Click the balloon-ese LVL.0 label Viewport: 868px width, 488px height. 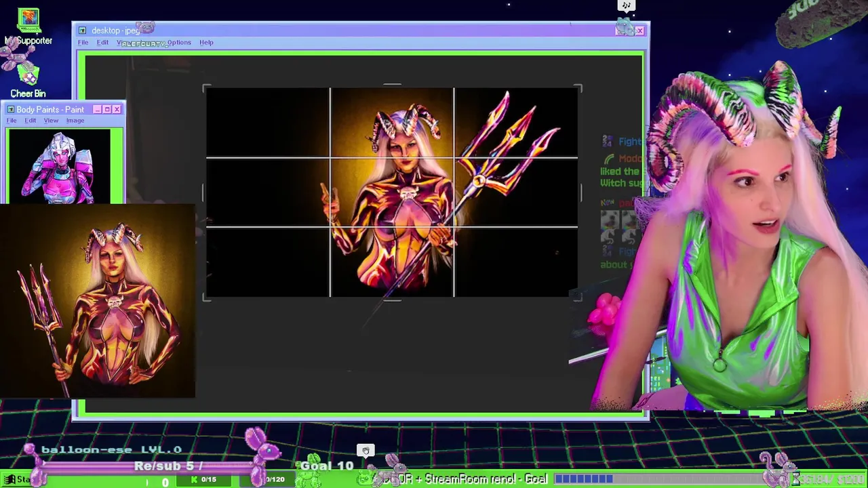coord(111,449)
